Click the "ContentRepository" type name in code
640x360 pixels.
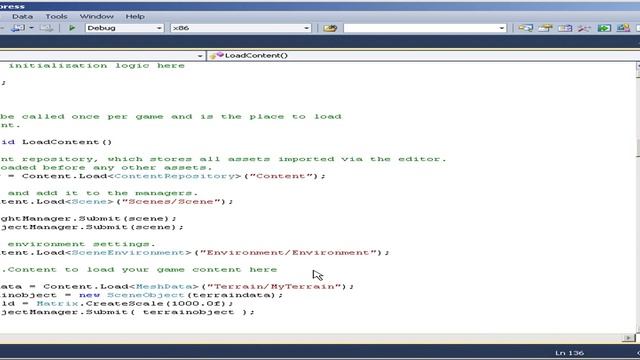coord(176,176)
